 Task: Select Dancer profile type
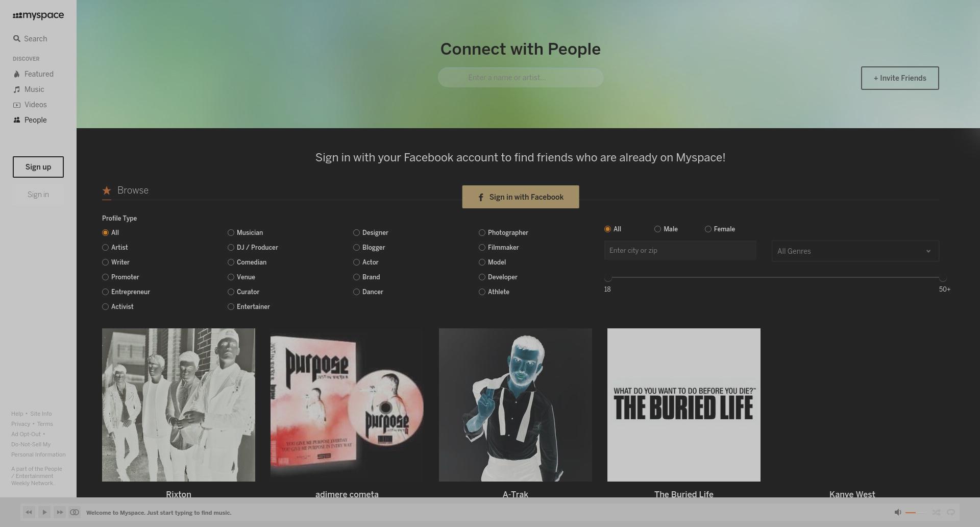point(356,292)
